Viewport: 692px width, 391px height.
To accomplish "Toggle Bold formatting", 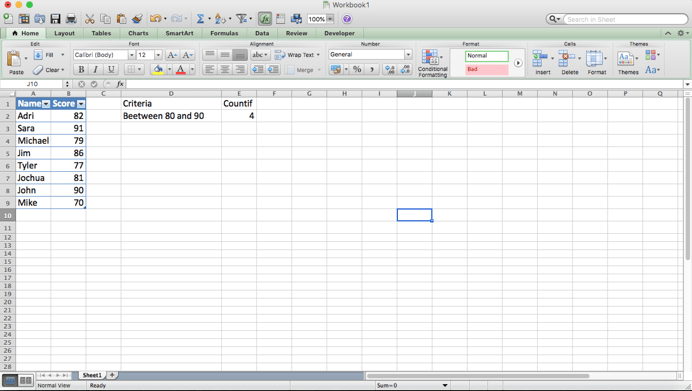I will point(81,69).
